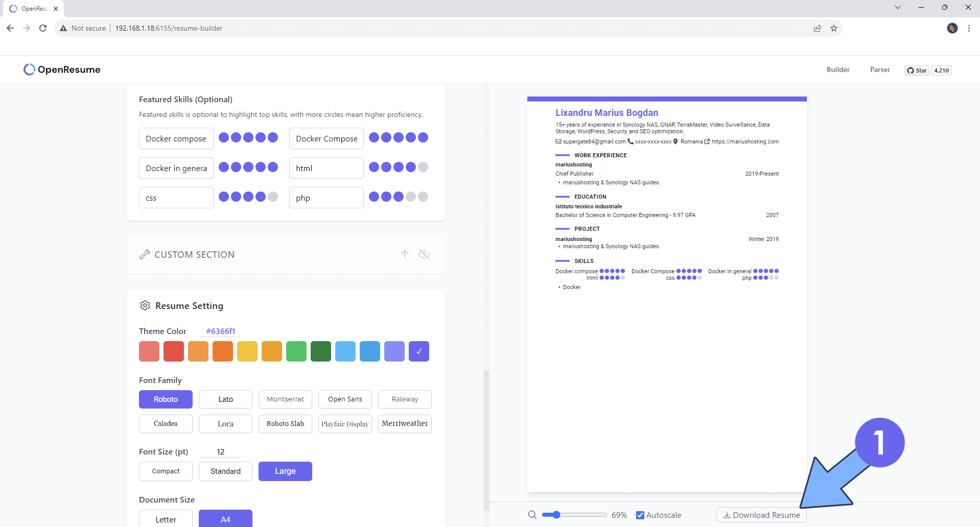Click the Resume Setting gear icon
The height and width of the screenshot is (527, 980).
(x=145, y=305)
